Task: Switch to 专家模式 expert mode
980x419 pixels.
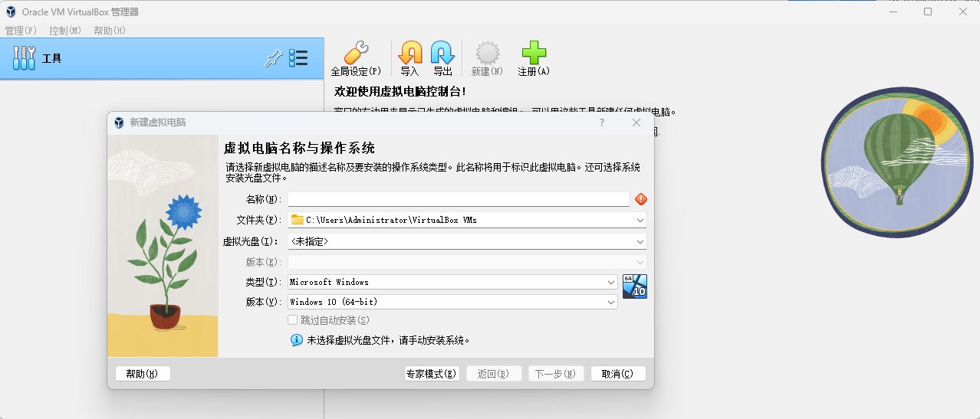Action: click(x=432, y=374)
